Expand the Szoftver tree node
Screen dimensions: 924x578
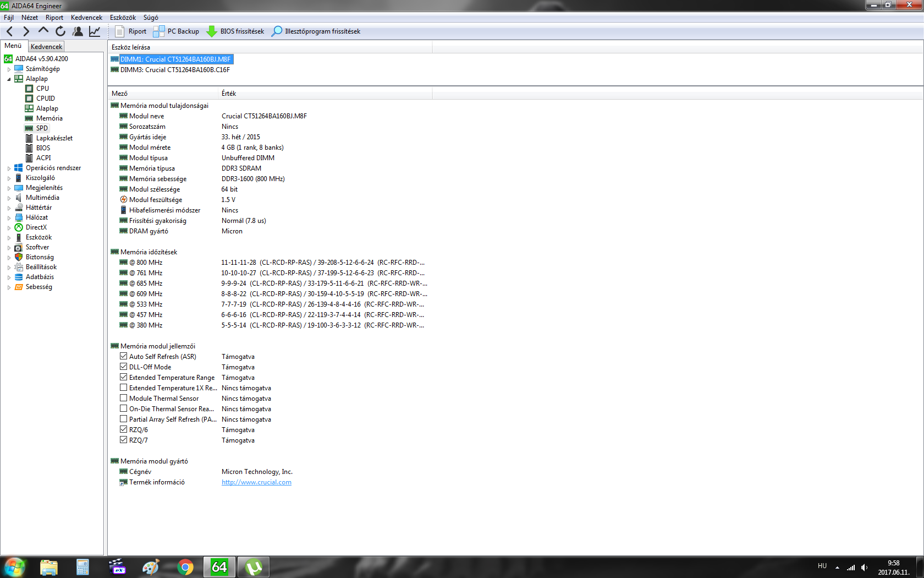tap(9, 247)
